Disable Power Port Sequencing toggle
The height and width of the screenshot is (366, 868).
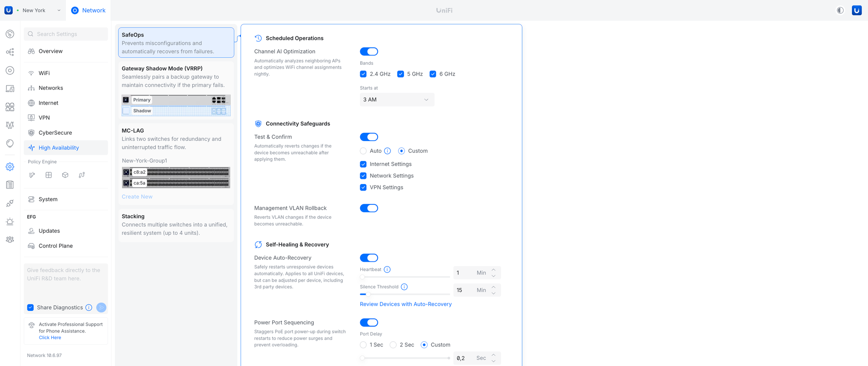[369, 323]
